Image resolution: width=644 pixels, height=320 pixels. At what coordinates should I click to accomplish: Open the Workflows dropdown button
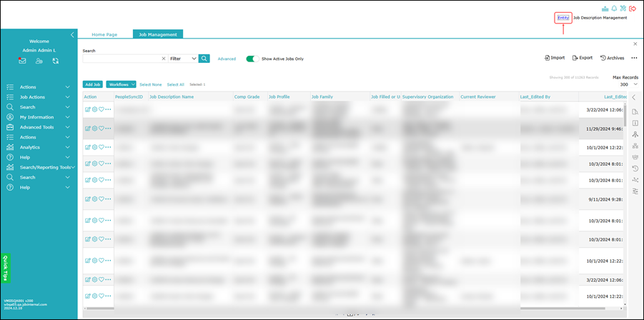click(122, 84)
